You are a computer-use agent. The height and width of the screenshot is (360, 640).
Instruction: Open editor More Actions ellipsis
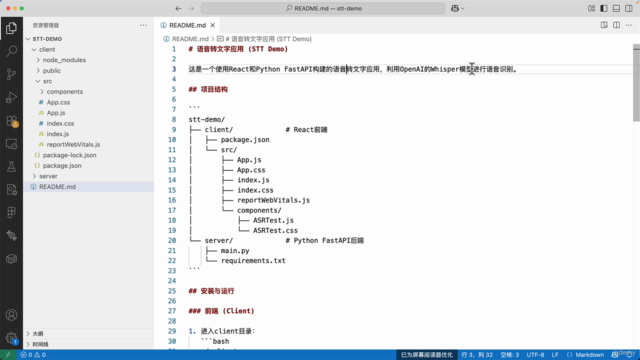click(629, 25)
